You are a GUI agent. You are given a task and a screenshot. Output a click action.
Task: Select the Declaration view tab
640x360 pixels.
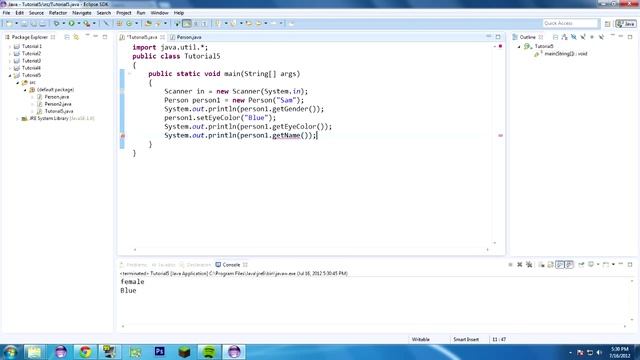pyautogui.click(x=196, y=265)
